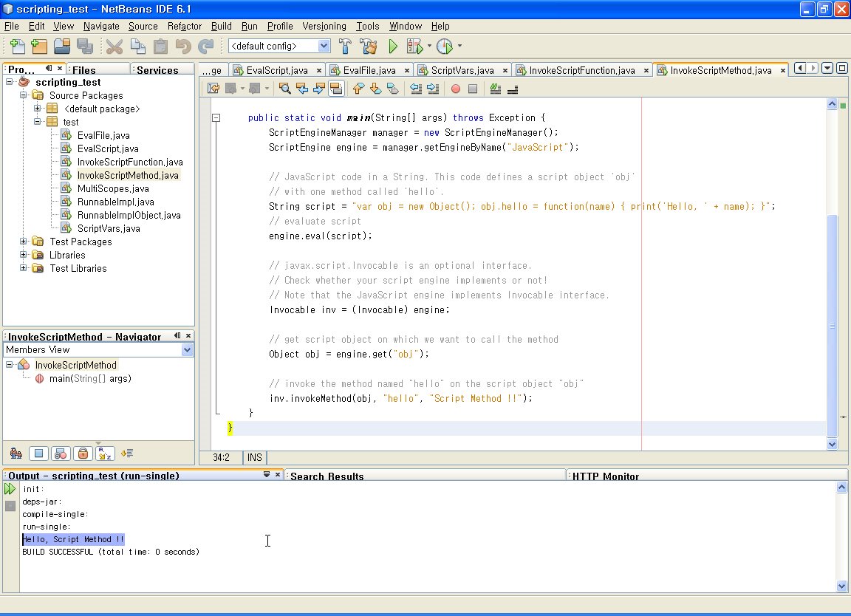Undo the last edit
This screenshot has height=616, width=851.
coord(183,47)
